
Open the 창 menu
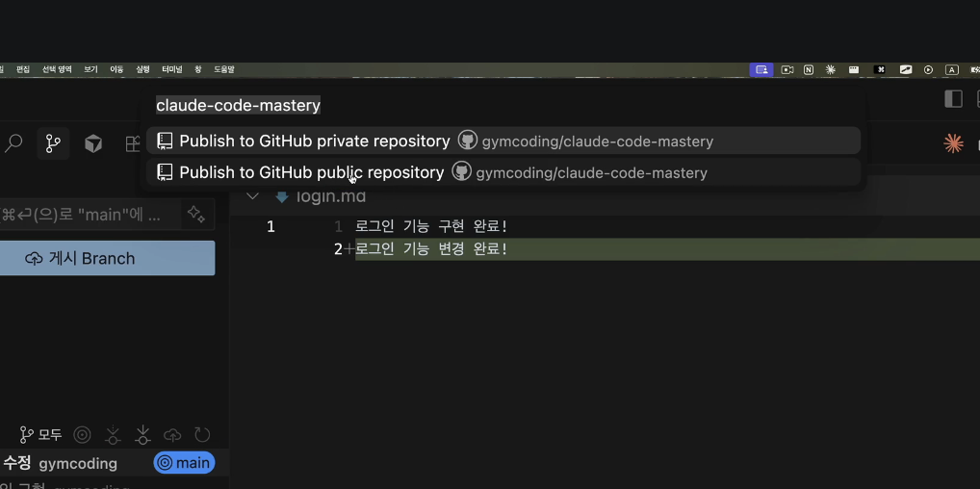tap(198, 70)
